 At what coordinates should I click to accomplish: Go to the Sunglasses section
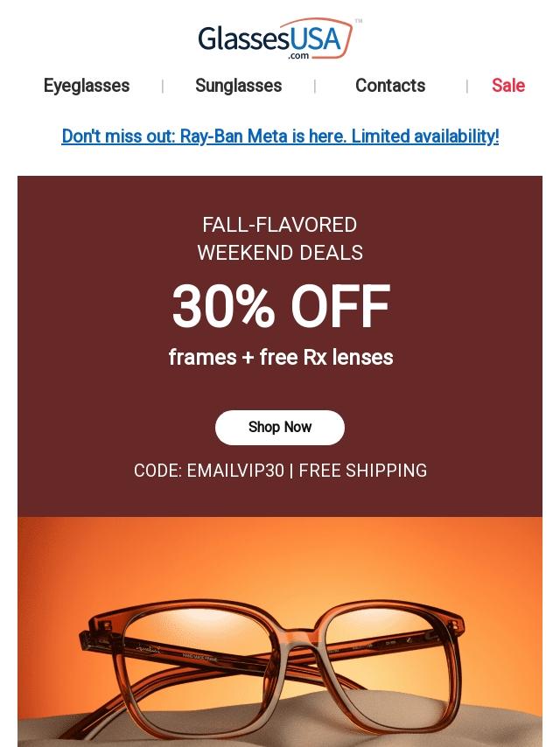click(x=238, y=86)
